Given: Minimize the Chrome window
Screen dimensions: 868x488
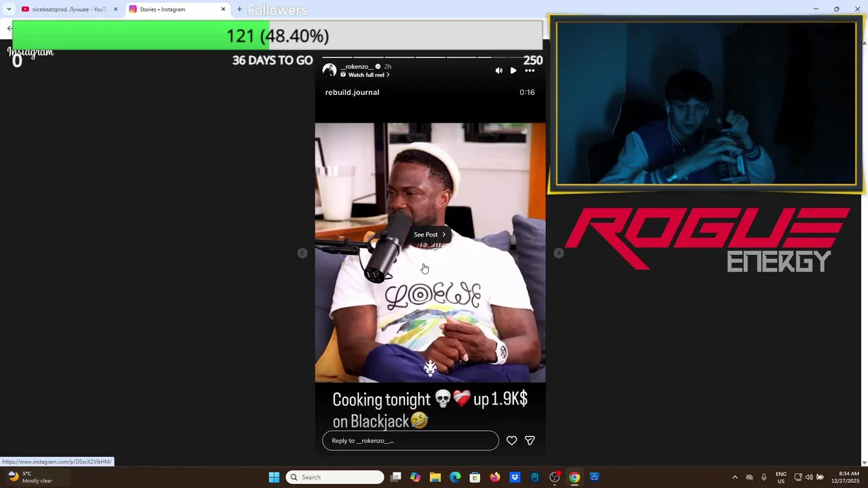Looking at the screenshot, I should click(815, 9).
